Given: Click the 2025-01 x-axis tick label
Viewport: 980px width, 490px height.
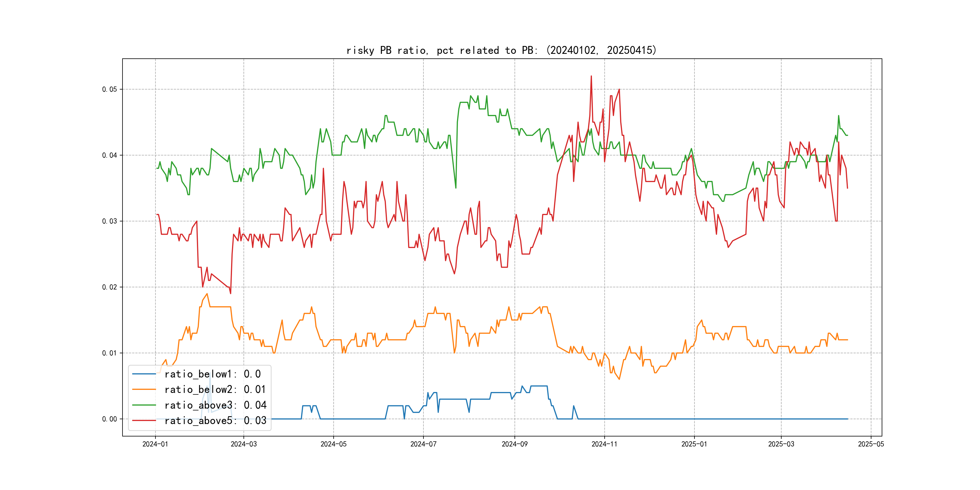Looking at the screenshot, I should (x=694, y=444).
